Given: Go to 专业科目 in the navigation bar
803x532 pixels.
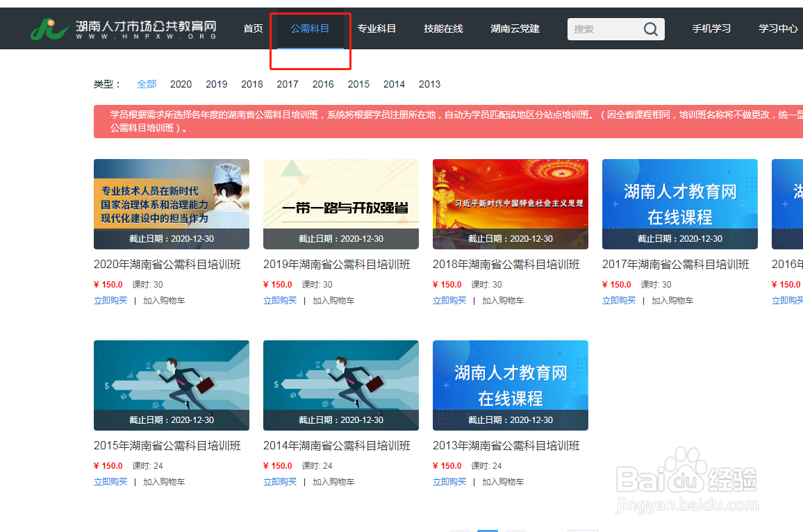Looking at the screenshot, I should pyautogui.click(x=376, y=28).
